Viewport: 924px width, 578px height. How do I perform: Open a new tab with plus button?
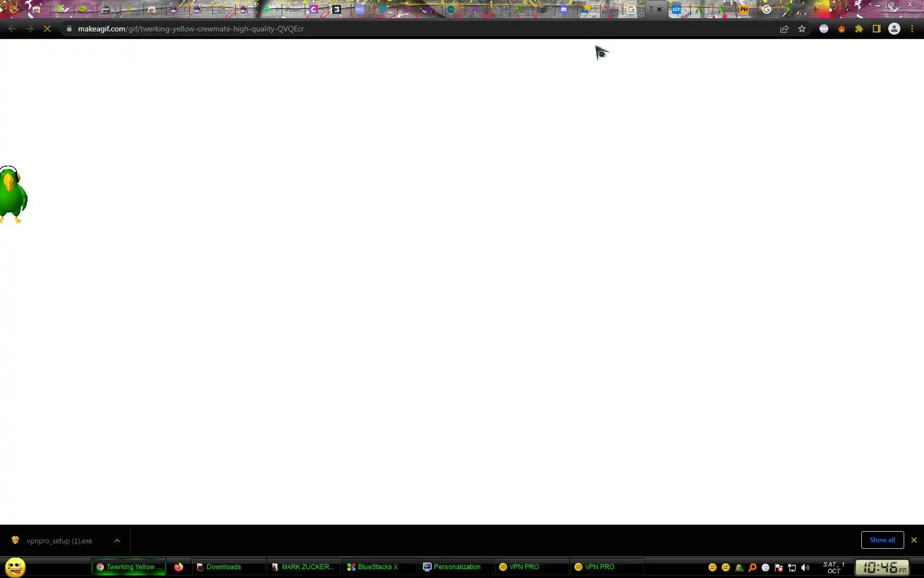816,9
